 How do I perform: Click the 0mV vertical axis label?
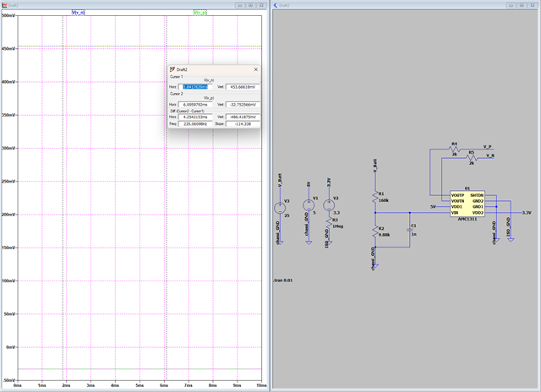[10, 347]
